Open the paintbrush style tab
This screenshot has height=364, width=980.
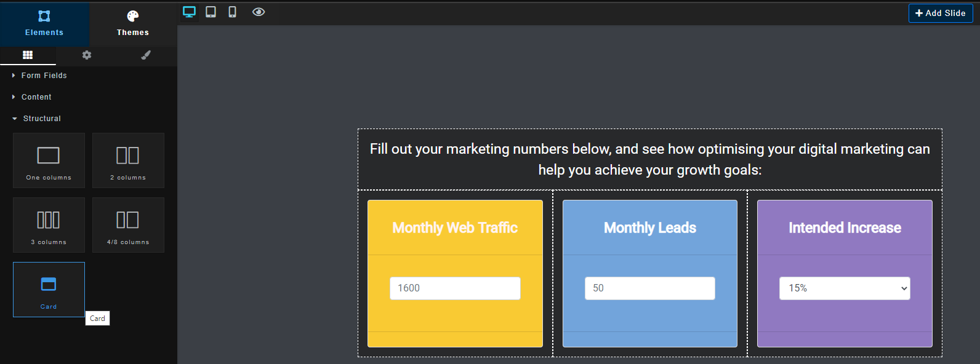(x=146, y=55)
